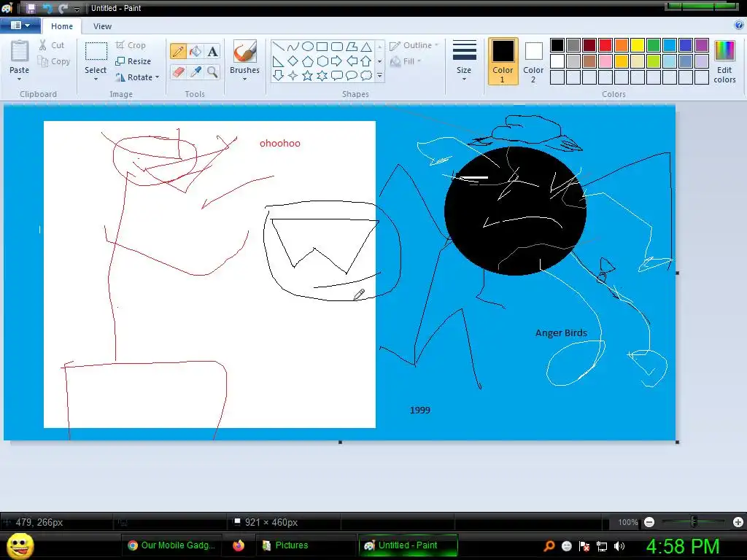
Task: Select the Magnifier tool
Action: pyautogui.click(x=212, y=72)
